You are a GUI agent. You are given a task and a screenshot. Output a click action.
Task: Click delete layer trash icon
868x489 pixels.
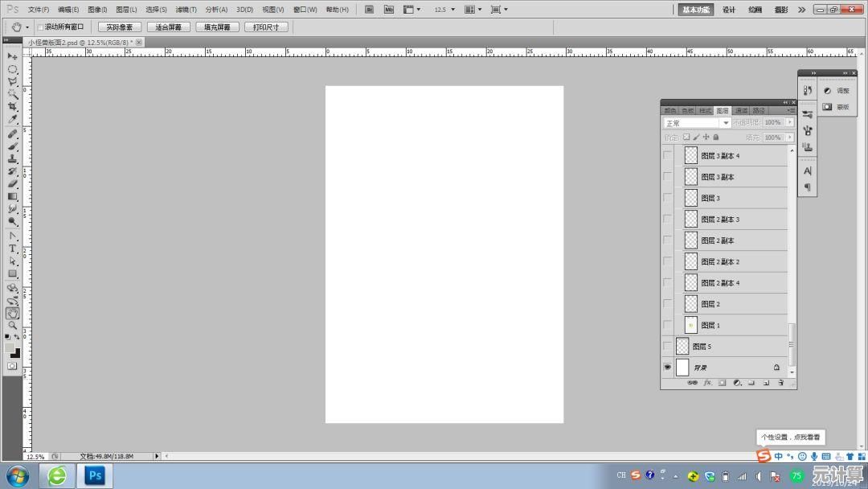click(780, 383)
